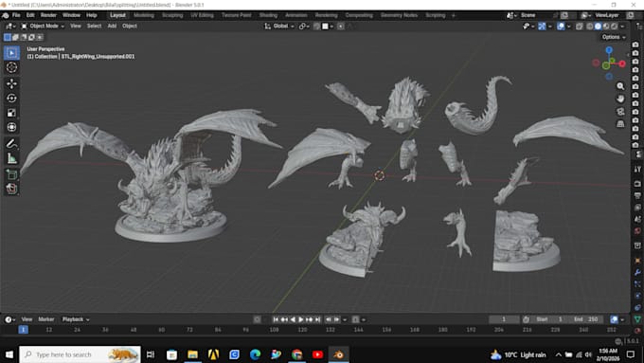
Task: Expand the shading options dropdown arrow
Action: 622,27
